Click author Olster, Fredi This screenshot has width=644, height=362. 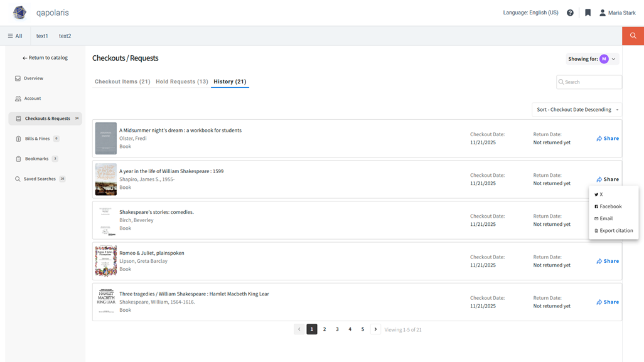[132, 138]
